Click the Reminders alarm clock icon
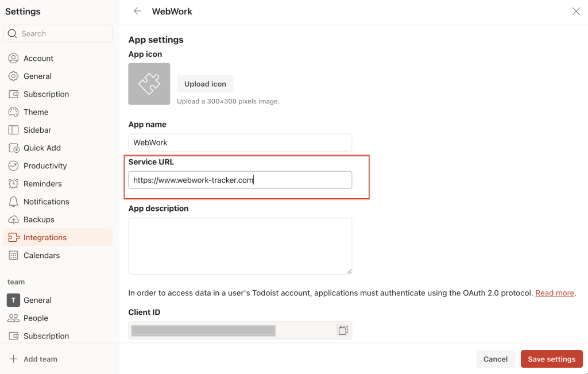 coord(13,184)
